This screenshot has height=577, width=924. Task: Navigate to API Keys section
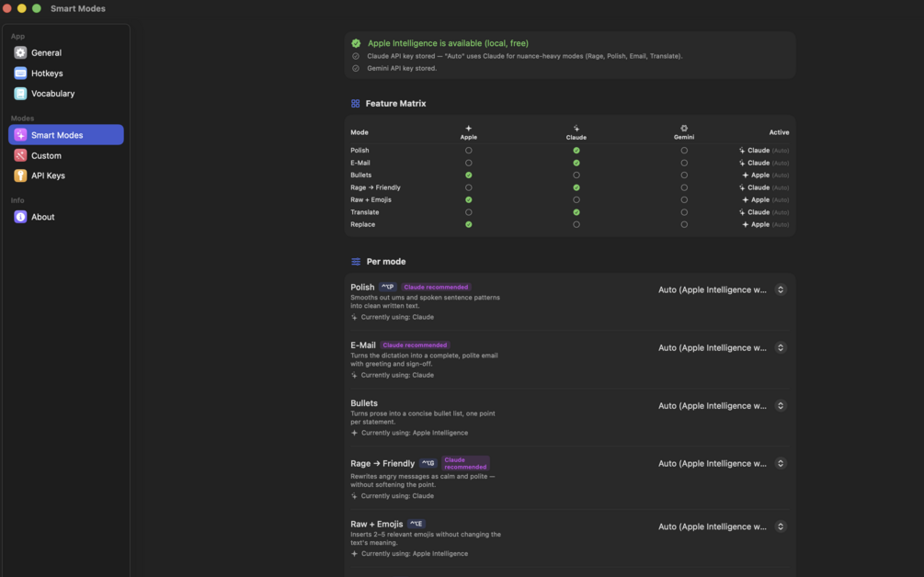point(66,175)
